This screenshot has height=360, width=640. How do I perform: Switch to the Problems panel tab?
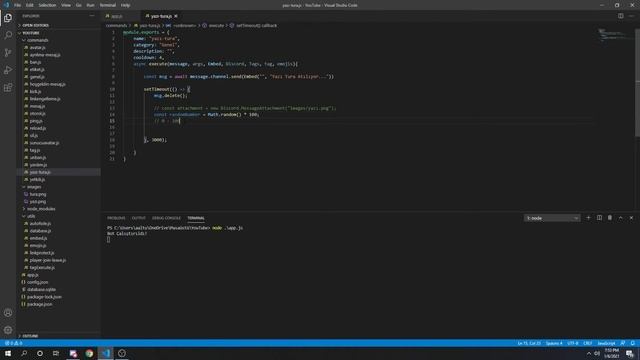click(116, 218)
